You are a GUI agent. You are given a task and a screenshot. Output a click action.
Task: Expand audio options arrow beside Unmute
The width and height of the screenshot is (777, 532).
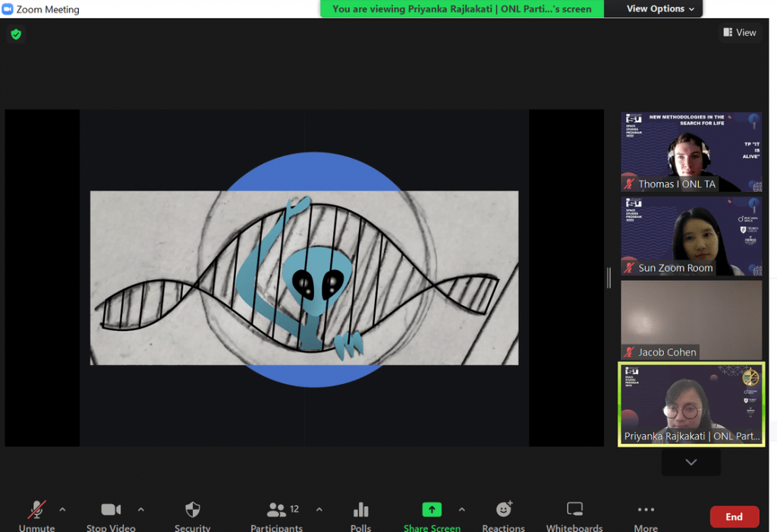click(x=62, y=509)
